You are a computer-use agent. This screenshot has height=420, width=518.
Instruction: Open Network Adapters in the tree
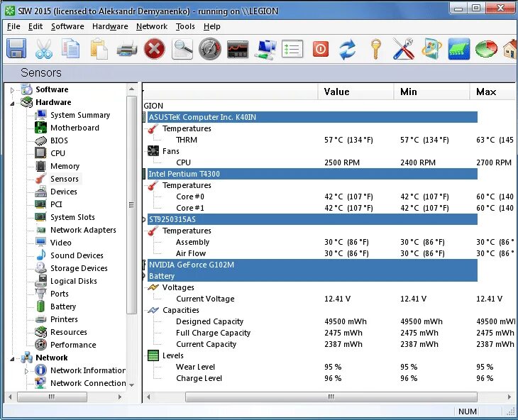[83, 230]
